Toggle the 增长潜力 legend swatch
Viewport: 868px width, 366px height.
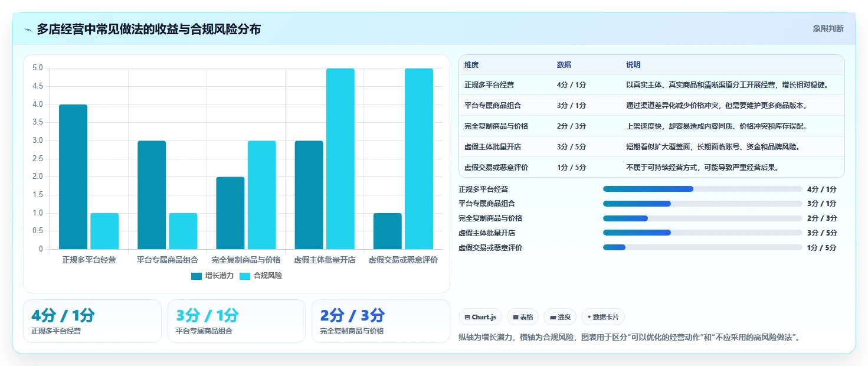coord(196,276)
